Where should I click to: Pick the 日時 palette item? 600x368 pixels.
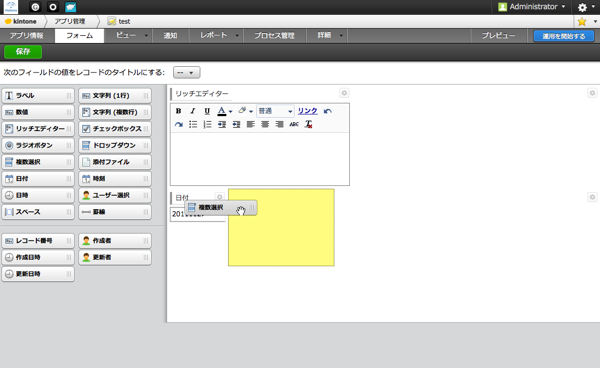(38, 195)
